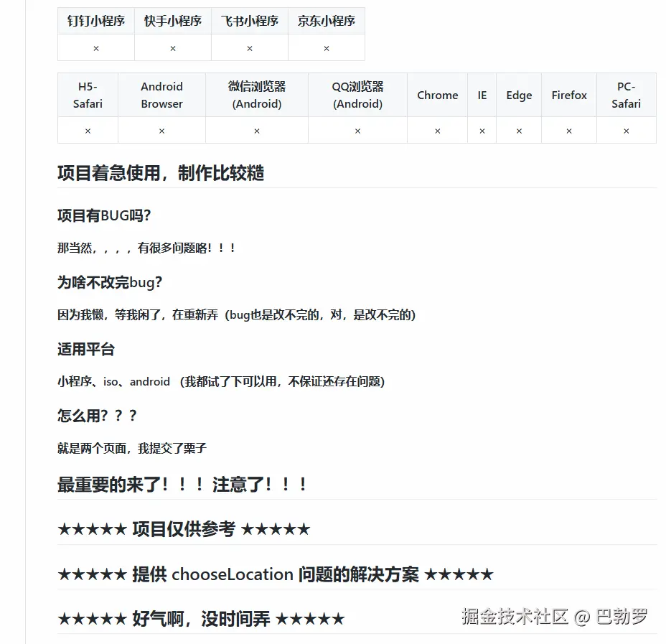The width and height of the screenshot is (666, 644).
Task: Click the × mark under Edge
Action: tap(519, 131)
